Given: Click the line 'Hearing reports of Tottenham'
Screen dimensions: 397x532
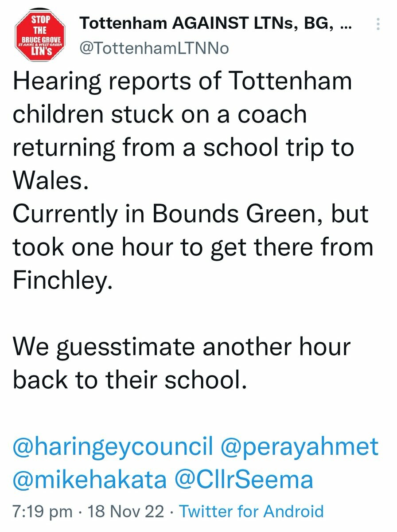Looking at the screenshot, I should (x=182, y=82).
